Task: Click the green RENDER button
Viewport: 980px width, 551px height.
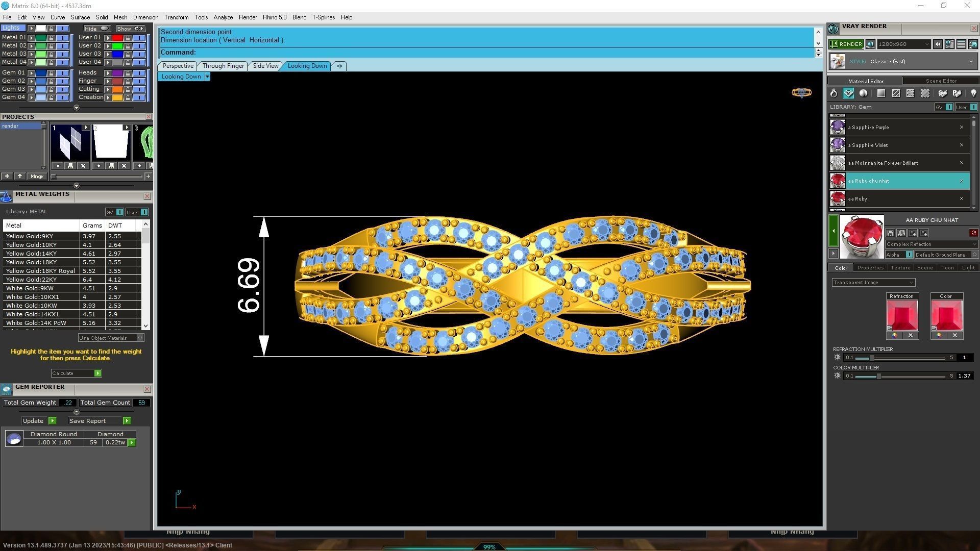Action: tap(846, 44)
